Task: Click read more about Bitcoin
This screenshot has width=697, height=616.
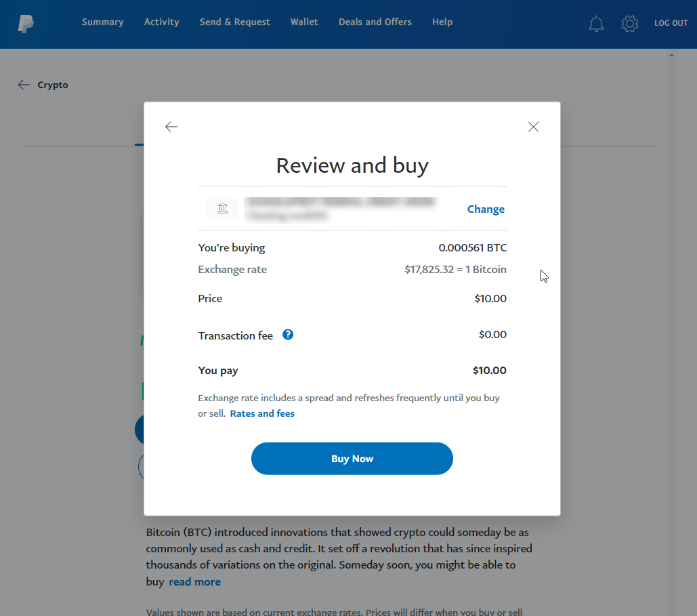Action: 194,581
